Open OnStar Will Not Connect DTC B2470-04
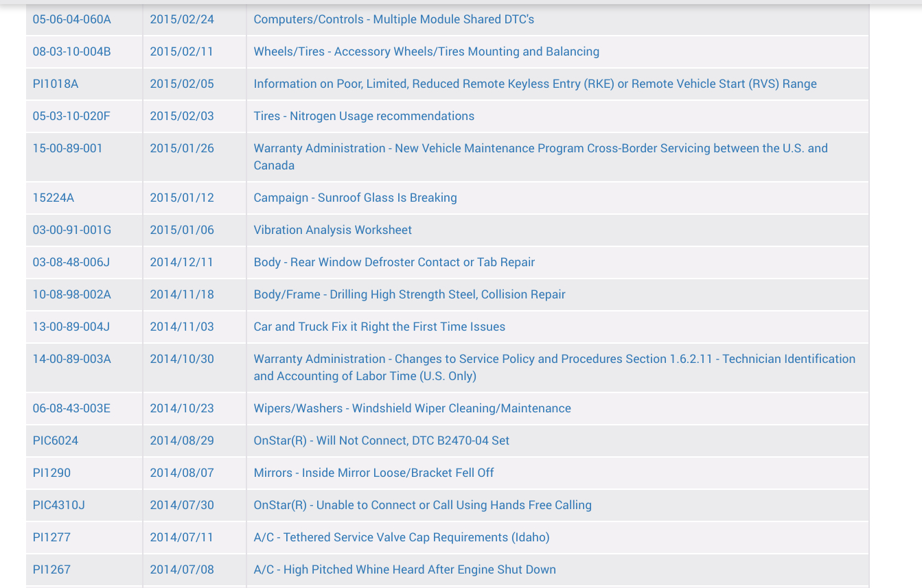This screenshot has width=922, height=588. [x=382, y=440]
